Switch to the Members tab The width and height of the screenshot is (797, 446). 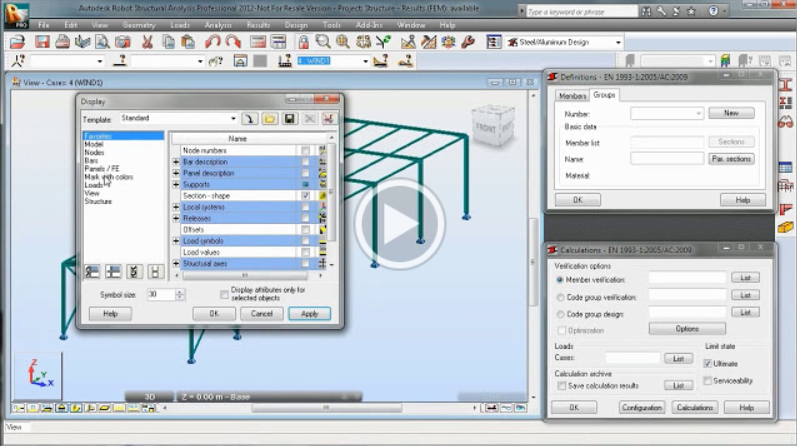tap(572, 96)
